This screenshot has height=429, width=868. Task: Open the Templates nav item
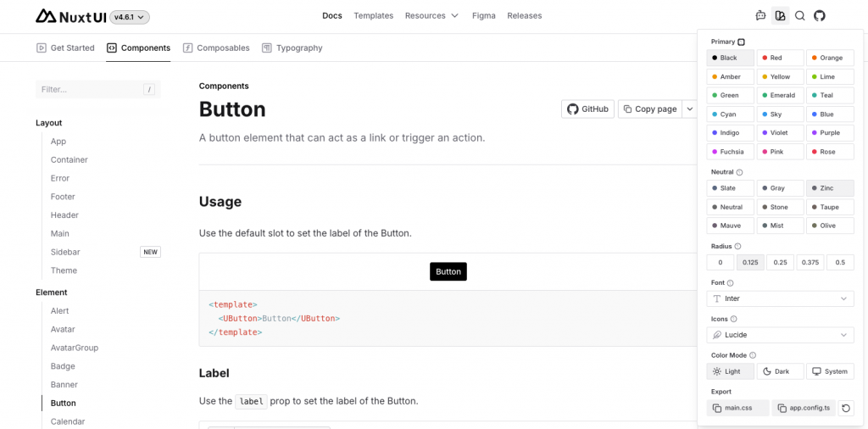[374, 15]
